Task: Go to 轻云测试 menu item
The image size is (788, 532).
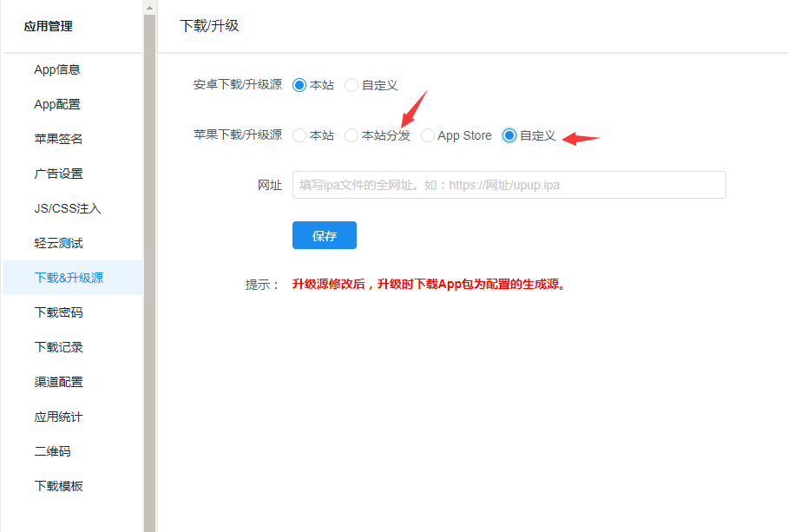Action: [x=58, y=243]
